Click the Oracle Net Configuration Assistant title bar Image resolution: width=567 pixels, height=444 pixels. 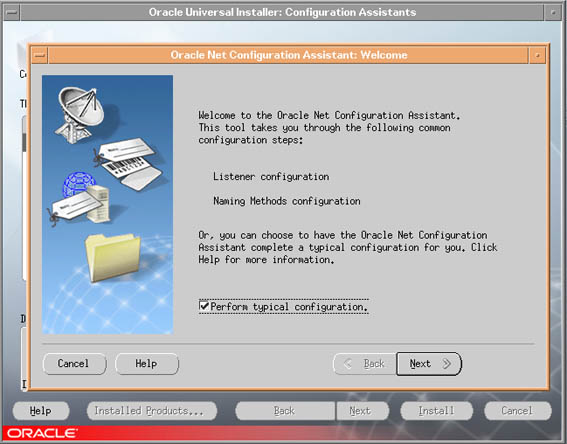point(288,55)
